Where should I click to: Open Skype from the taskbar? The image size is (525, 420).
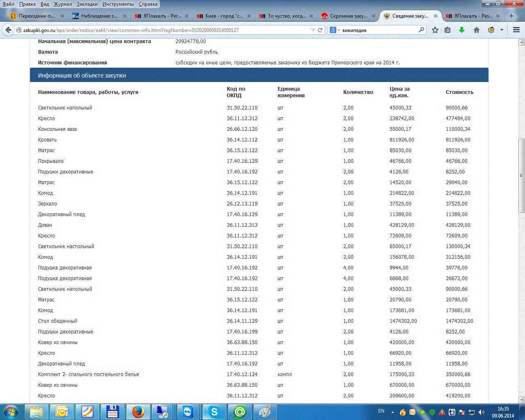214,412
